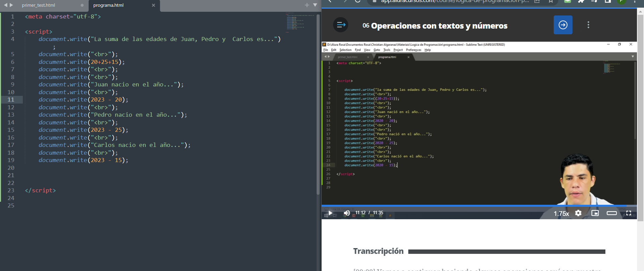This screenshot has height=271, width=644.
Task: Share this page icon in address bar
Action: tap(537, 1)
